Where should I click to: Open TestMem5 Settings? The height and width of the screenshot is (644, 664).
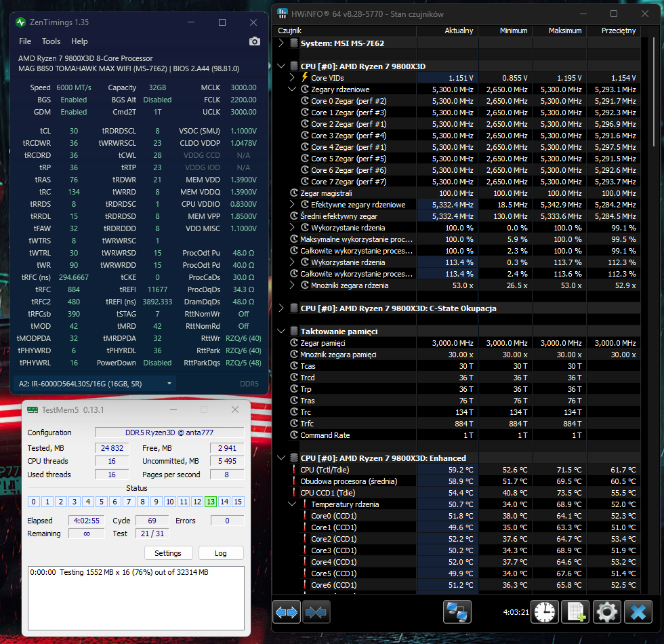pyautogui.click(x=168, y=553)
